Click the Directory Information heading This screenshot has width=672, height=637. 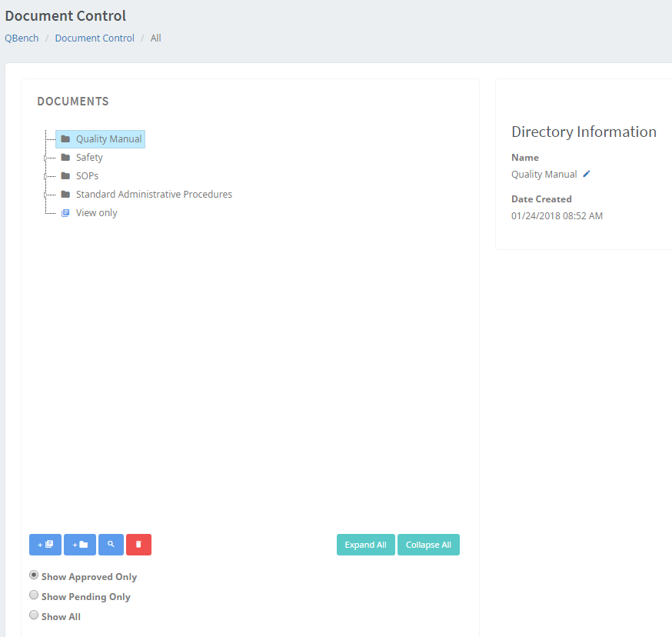pyautogui.click(x=584, y=132)
